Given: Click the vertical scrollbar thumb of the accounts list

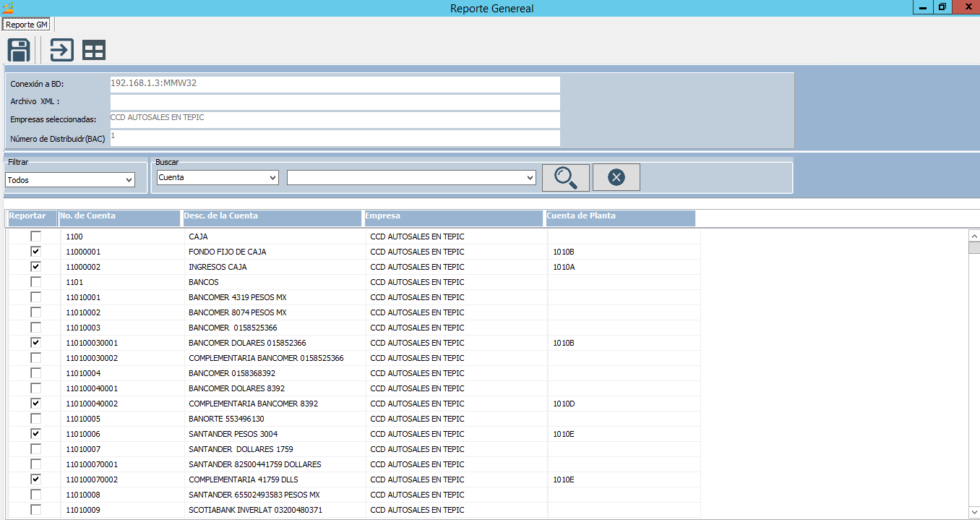Looking at the screenshot, I should pos(974,248).
